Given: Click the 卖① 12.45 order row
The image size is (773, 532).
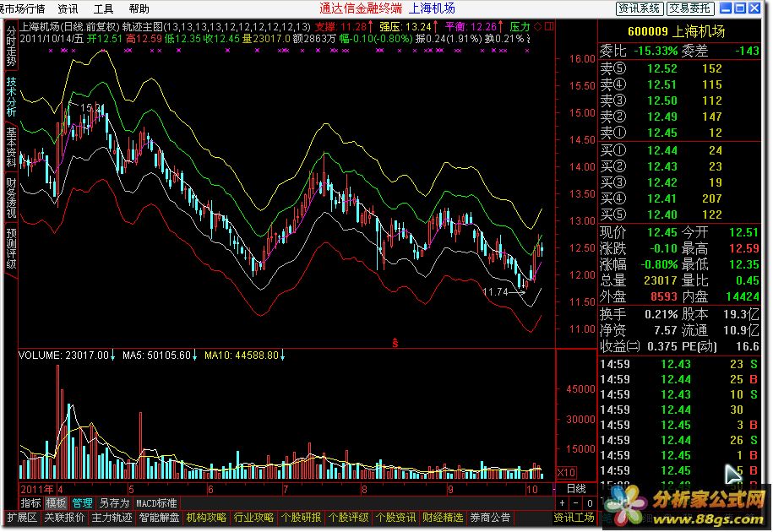Looking at the screenshot, I should pos(679,133).
